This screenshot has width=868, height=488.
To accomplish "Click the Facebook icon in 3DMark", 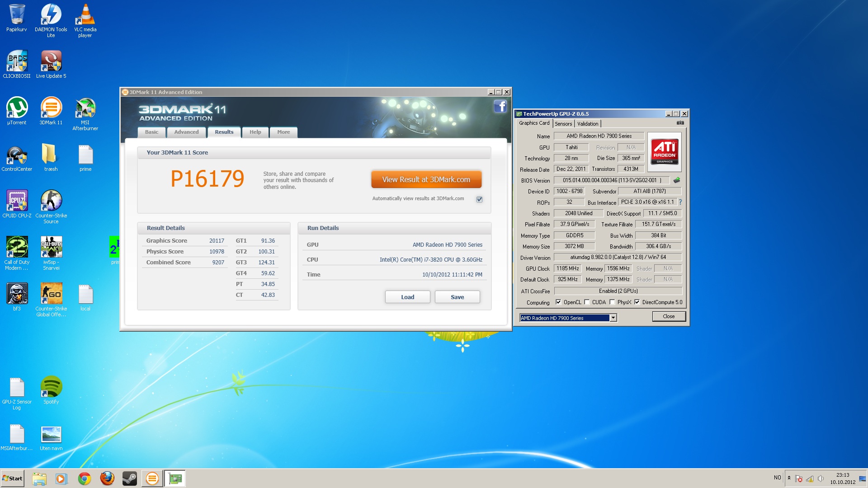I will pyautogui.click(x=500, y=106).
